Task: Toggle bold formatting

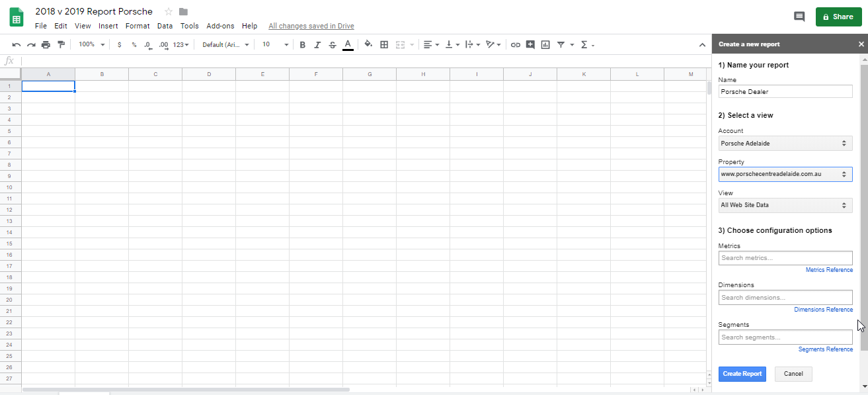Action: pyautogui.click(x=302, y=44)
